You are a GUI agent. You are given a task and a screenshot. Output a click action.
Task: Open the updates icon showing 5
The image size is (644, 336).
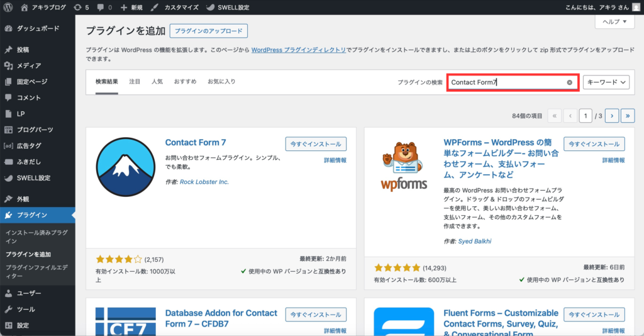[x=81, y=8]
